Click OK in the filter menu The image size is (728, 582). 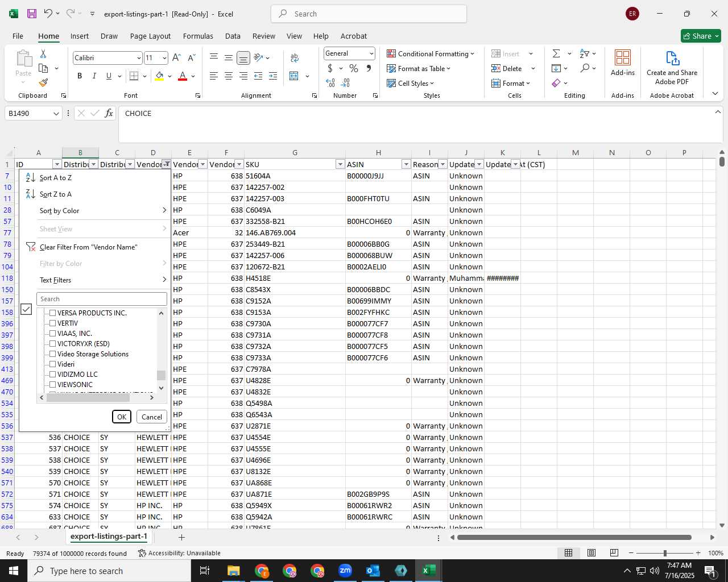click(x=122, y=417)
